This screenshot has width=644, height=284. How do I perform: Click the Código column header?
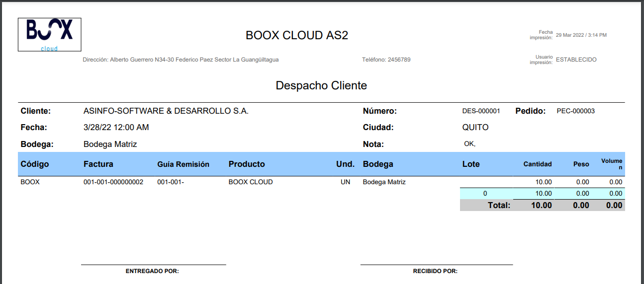pyautogui.click(x=35, y=164)
